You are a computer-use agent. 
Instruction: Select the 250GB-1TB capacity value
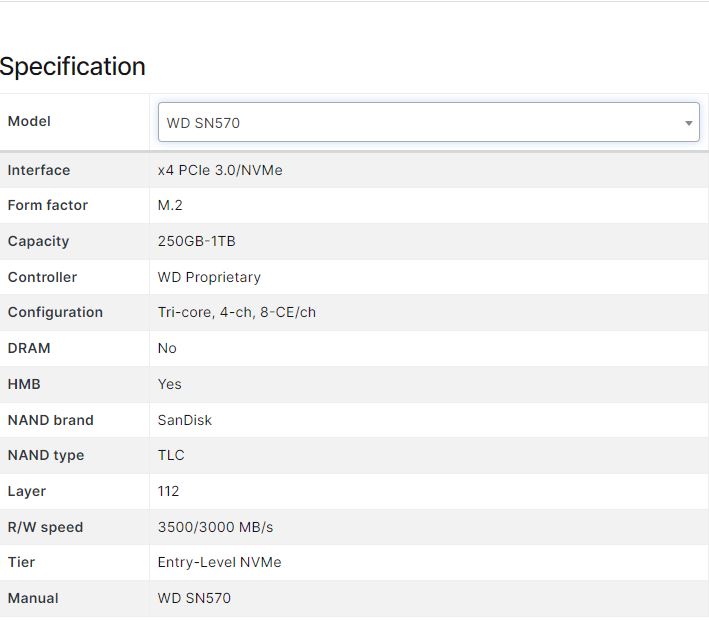click(197, 241)
